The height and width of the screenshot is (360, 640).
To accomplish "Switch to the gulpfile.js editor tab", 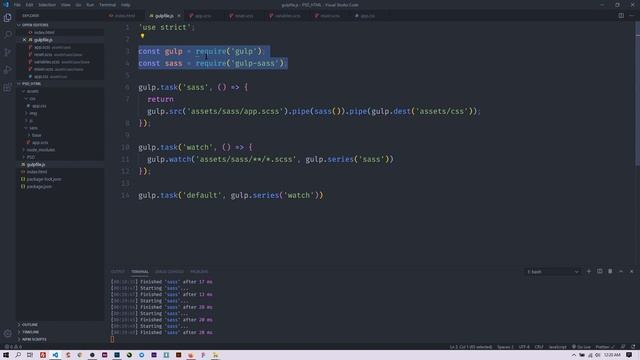I will pos(164,16).
